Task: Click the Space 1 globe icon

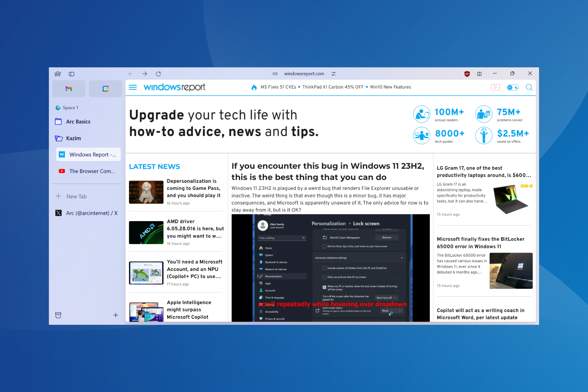Action: (58, 107)
